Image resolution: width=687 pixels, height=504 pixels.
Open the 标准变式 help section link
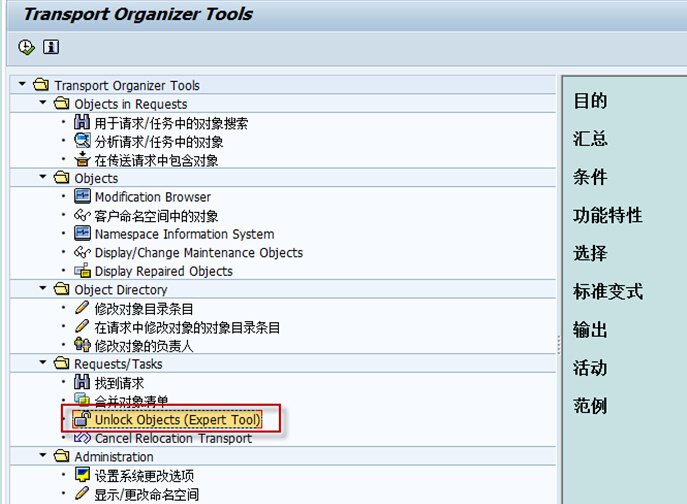pos(608,291)
